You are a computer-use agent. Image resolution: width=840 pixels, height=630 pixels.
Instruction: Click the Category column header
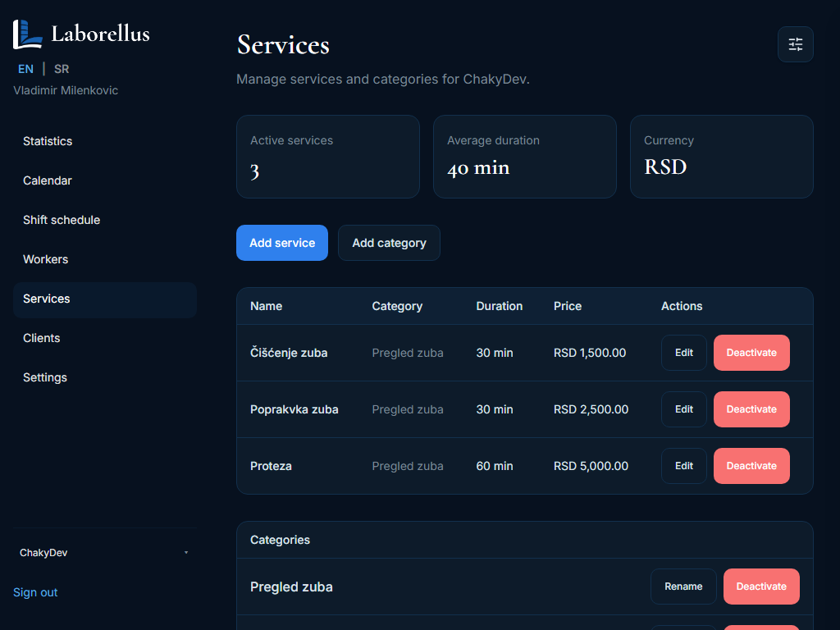pos(397,307)
